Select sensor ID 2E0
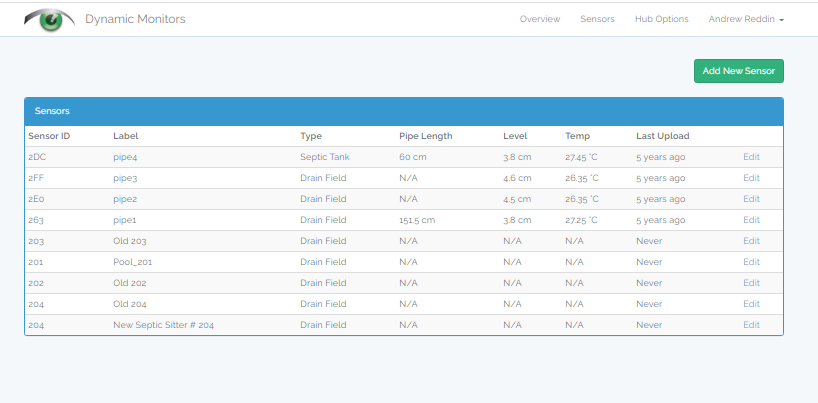This screenshot has width=818, height=403. (x=37, y=199)
